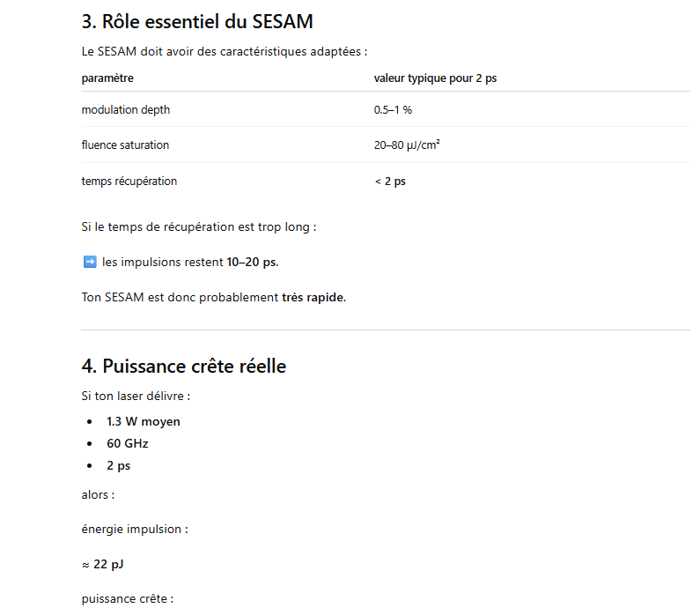Click the heading '3. Rôle essentiel du SESAM'
The width and height of the screenshot is (700, 608).
click(196, 22)
